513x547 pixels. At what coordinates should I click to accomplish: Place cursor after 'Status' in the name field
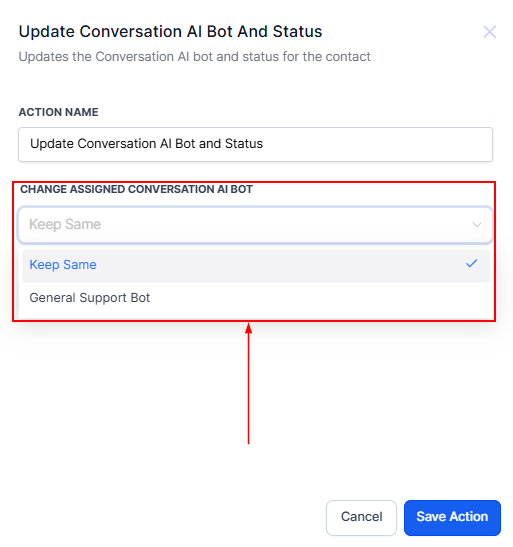[264, 144]
